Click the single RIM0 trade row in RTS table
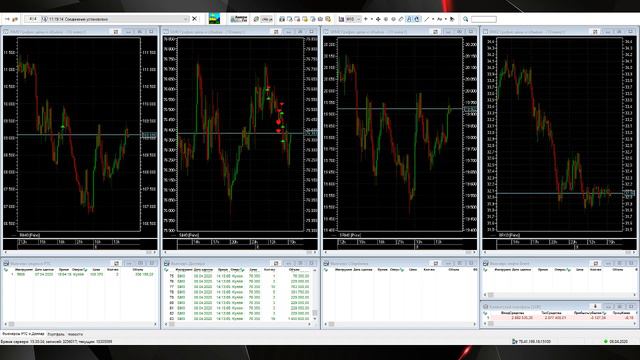The image size is (640, 360). tap(80, 275)
